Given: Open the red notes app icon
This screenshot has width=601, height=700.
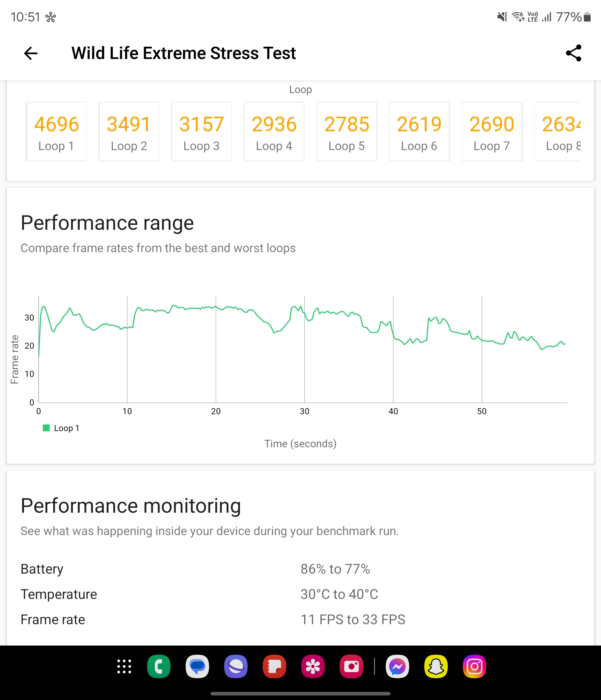Looking at the screenshot, I should click(274, 666).
